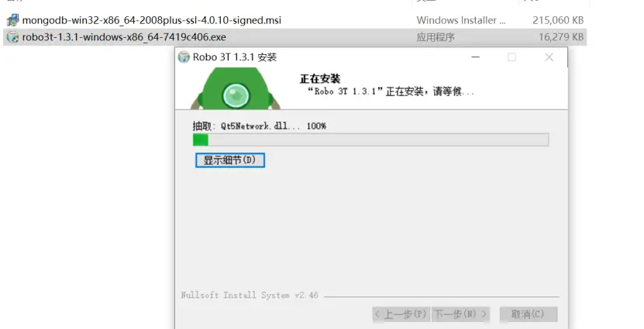
Task: Click the 上一步(P) back button
Action: pyautogui.click(x=401, y=314)
